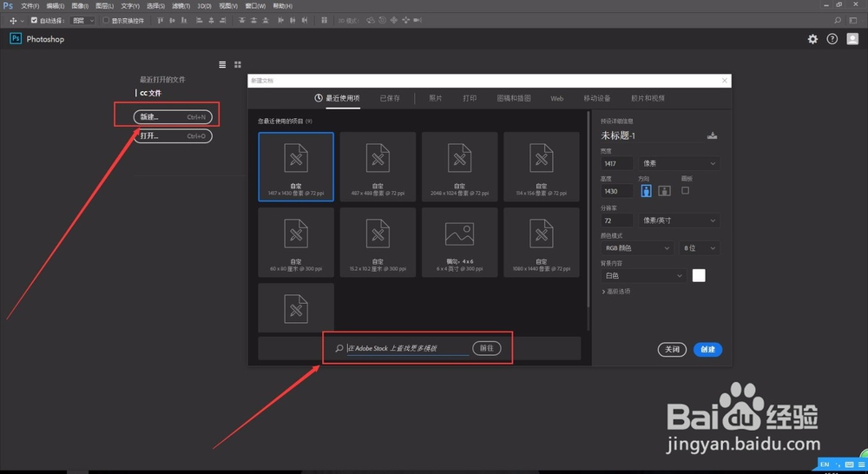
Task: Enable the 画板 artboard checkbox
Action: tap(686, 190)
